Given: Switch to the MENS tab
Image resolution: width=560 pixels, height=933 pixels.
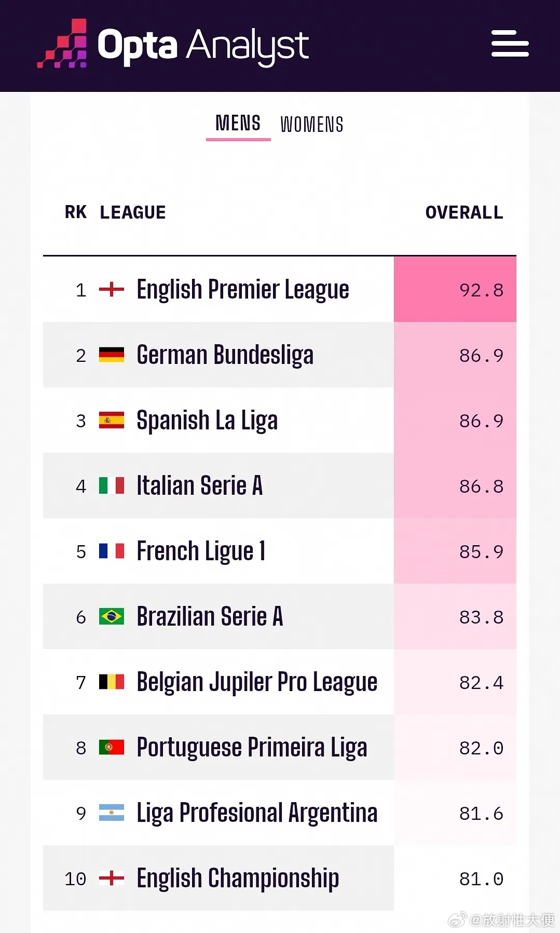Looking at the screenshot, I should click(238, 124).
